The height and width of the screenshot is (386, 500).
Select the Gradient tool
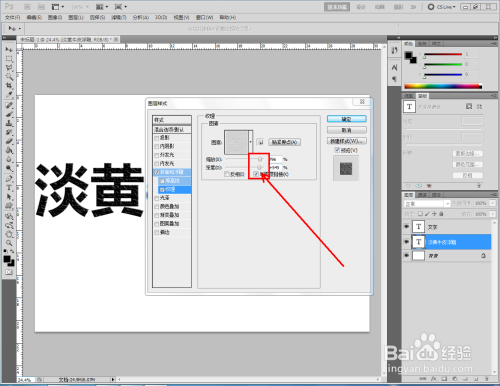click(x=9, y=150)
